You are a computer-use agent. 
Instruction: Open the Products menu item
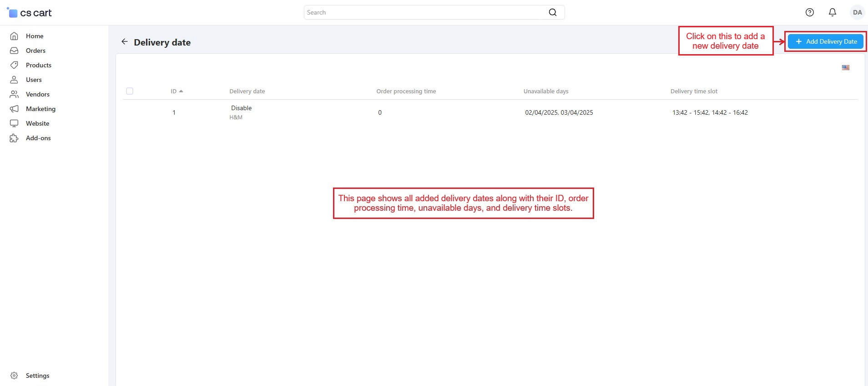38,65
